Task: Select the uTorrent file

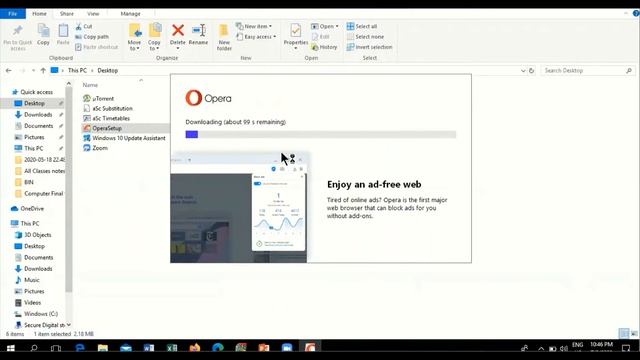Action: [98, 98]
